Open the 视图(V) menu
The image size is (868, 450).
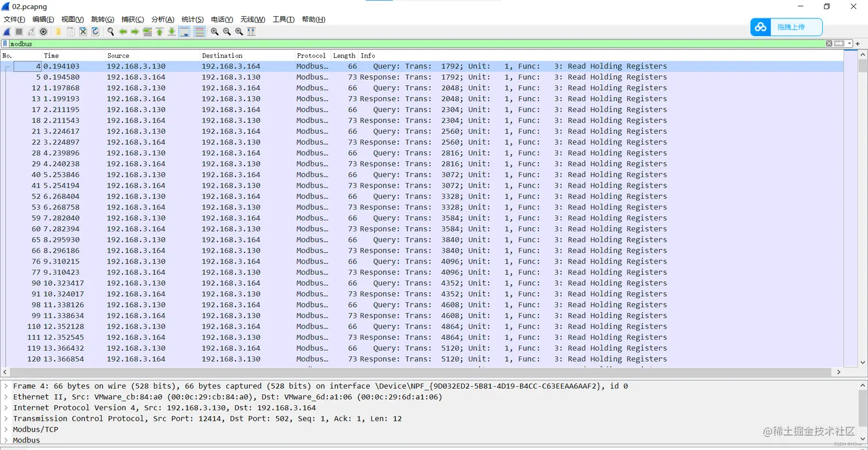click(72, 20)
